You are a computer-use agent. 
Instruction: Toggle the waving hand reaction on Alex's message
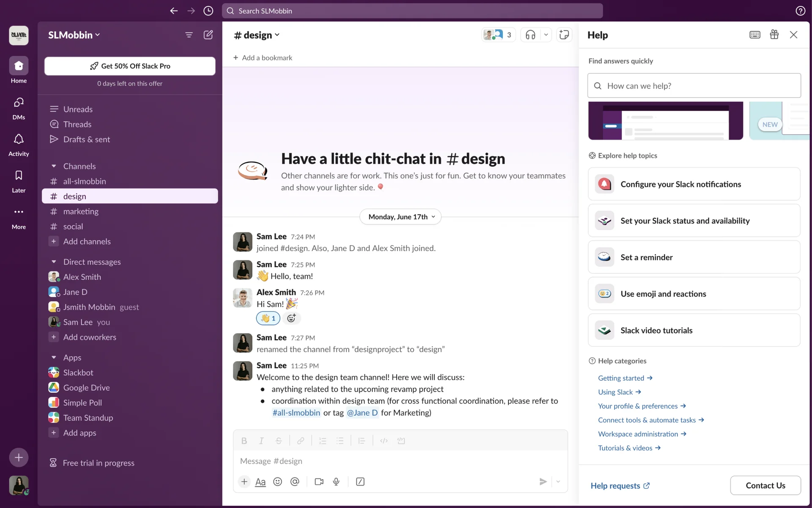pyautogui.click(x=268, y=318)
